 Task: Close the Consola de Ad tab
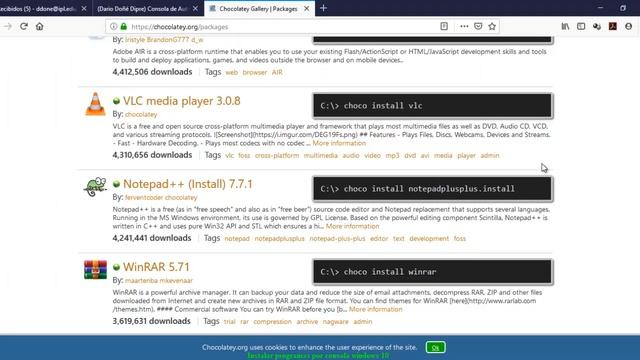(196, 9)
